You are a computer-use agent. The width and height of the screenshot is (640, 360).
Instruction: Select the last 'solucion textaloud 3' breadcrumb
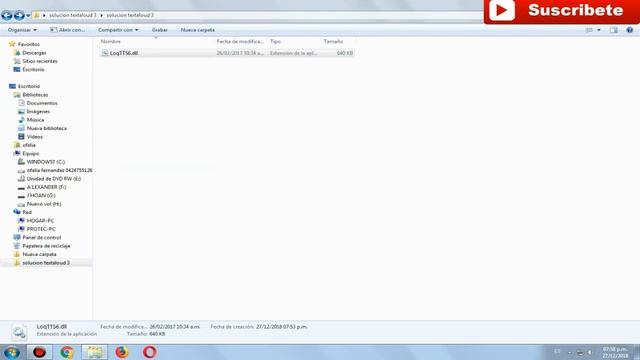130,15
